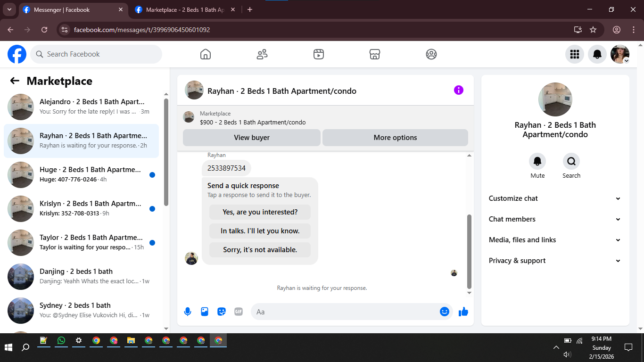Screen dimensions: 644x362
Task: Show hidden system tray icons
Action: coord(556,347)
